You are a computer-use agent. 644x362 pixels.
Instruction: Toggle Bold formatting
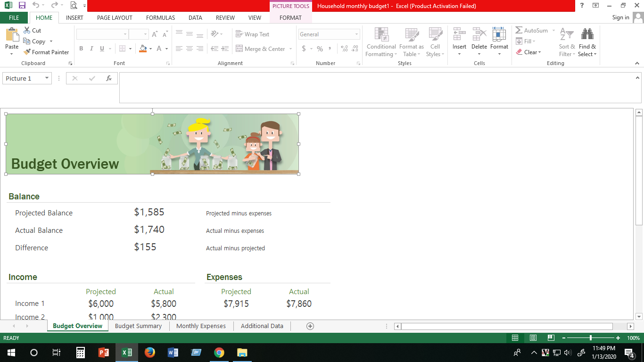tap(81, 49)
